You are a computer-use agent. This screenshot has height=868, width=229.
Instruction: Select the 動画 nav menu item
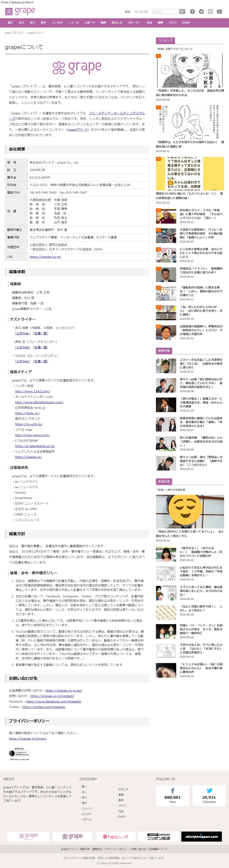(x=103, y=23)
